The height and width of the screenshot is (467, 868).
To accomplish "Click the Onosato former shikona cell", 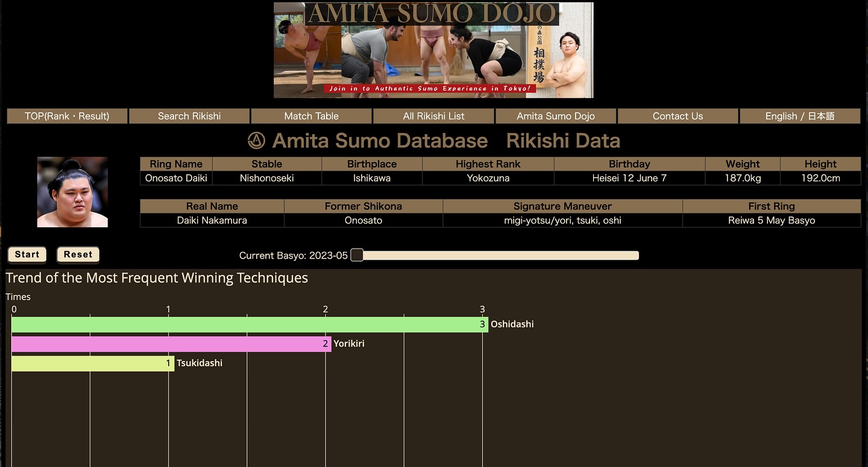I will point(363,220).
